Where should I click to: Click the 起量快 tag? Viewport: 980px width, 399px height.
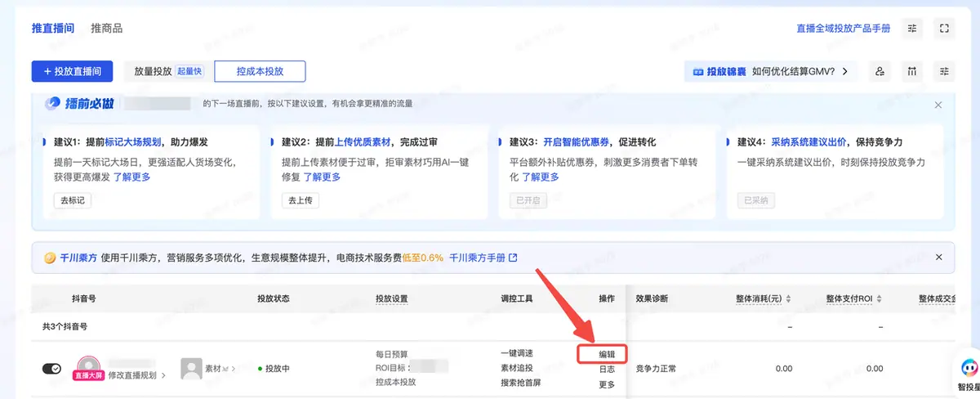click(189, 71)
